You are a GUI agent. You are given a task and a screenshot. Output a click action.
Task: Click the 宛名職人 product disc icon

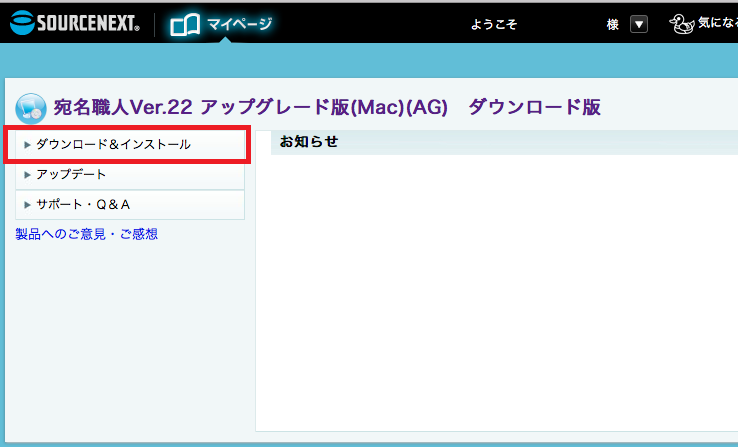click(31, 108)
